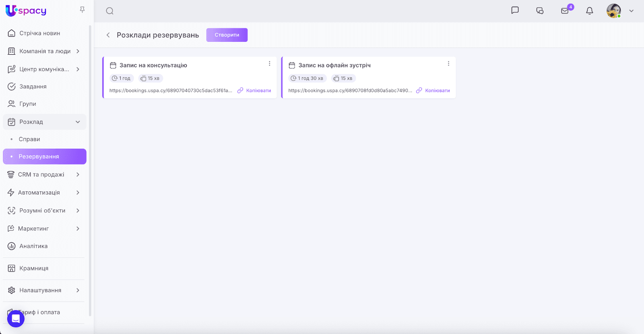The image size is (644, 334).
Task: Pin the sidebar with the pin icon
Action: pos(82,10)
